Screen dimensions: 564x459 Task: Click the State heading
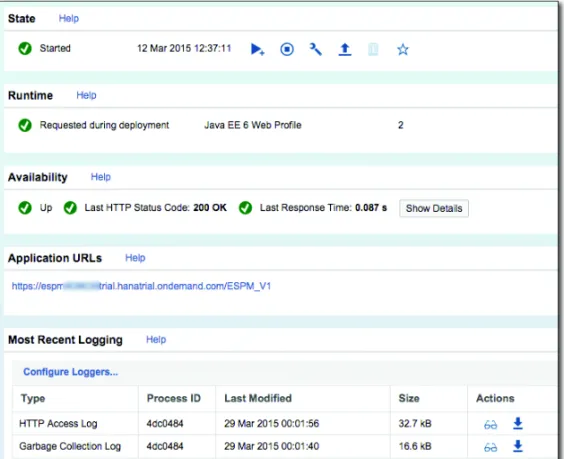22,18
